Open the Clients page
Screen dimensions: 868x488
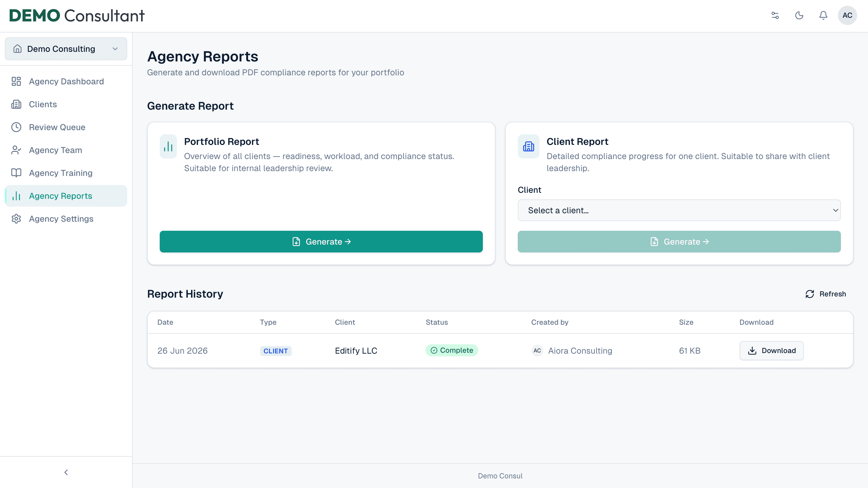pos(66,105)
